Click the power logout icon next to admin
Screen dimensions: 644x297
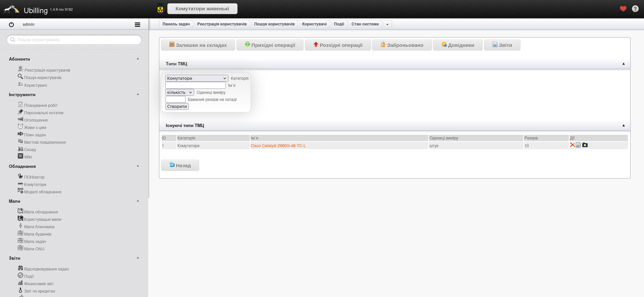coord(11,24)
